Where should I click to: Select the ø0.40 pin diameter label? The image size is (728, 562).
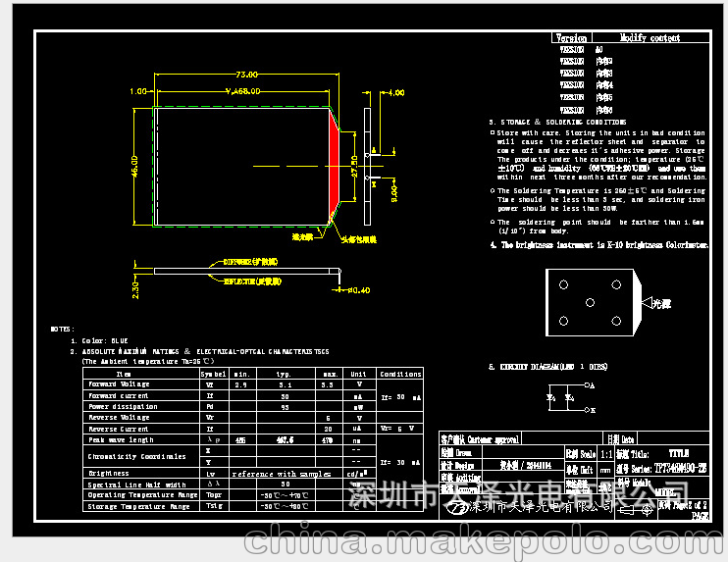point(359,290)
